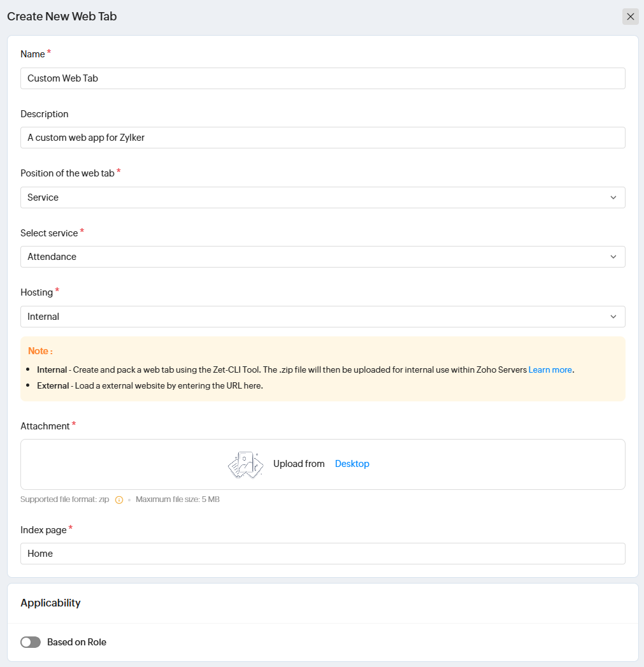The height and width of the screenshot is (667, 644).
Task: Click the orange Note heading
Action: pyautogui.click(x=40, y=351)
